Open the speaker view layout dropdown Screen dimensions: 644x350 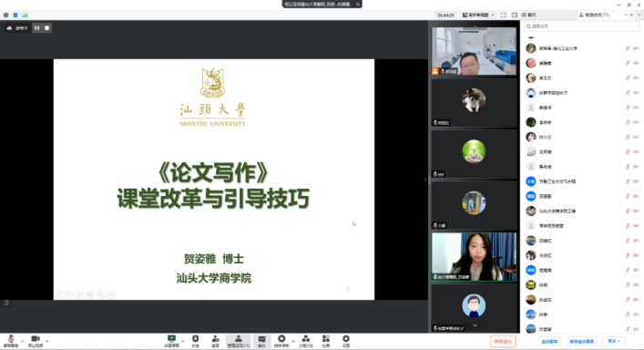[x=478, y=15]
